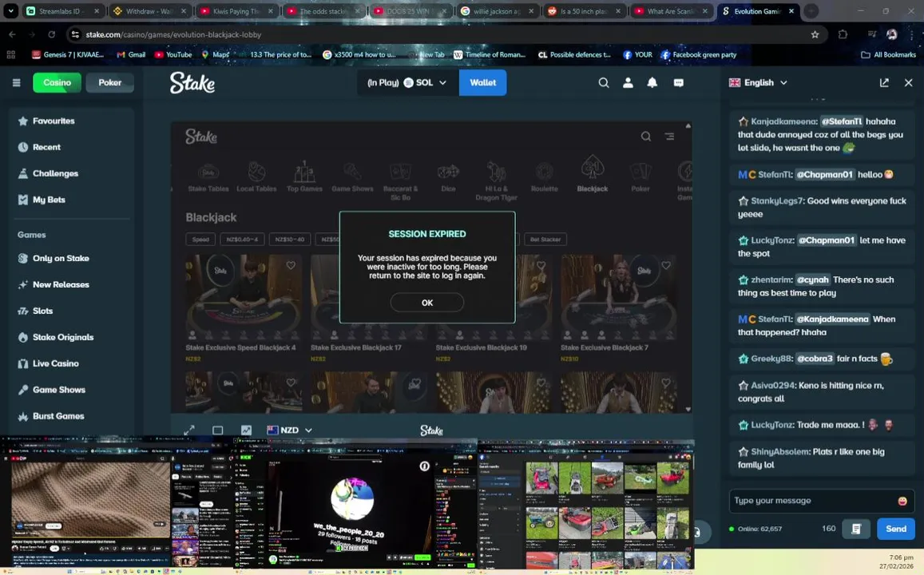Open the Stake hamburger sidebar menu

tap(17, 82)
